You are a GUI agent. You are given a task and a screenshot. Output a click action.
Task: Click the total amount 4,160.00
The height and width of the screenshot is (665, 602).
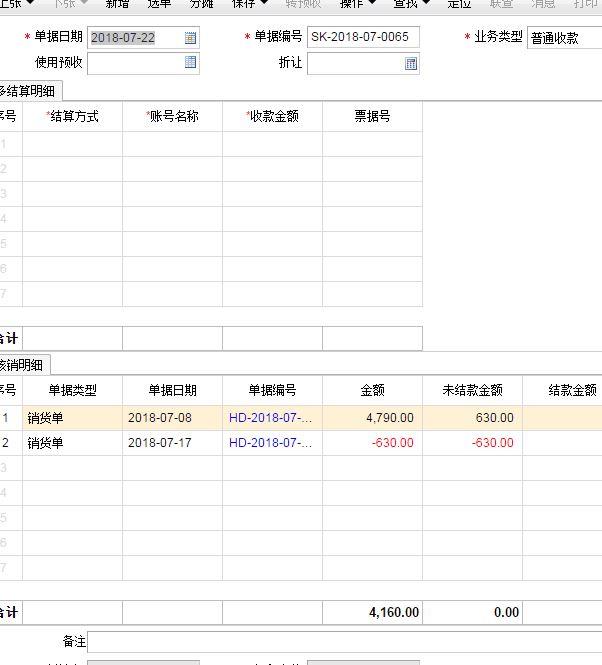coord(372,612)
